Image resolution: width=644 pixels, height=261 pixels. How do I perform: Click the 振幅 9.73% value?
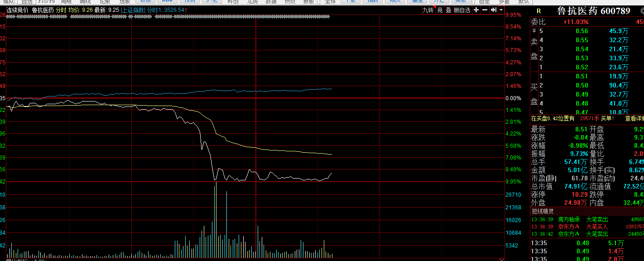[578, 154]
